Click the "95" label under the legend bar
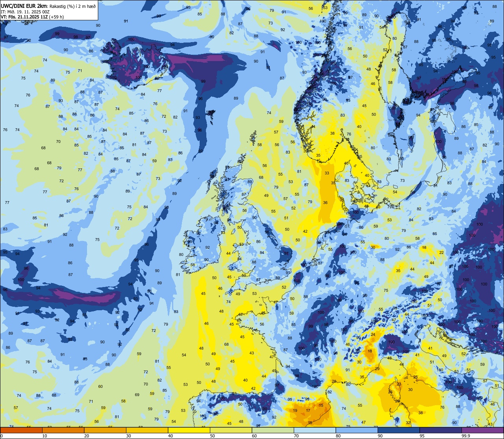This screenshot has width=504, height=439. pos(421,436)
